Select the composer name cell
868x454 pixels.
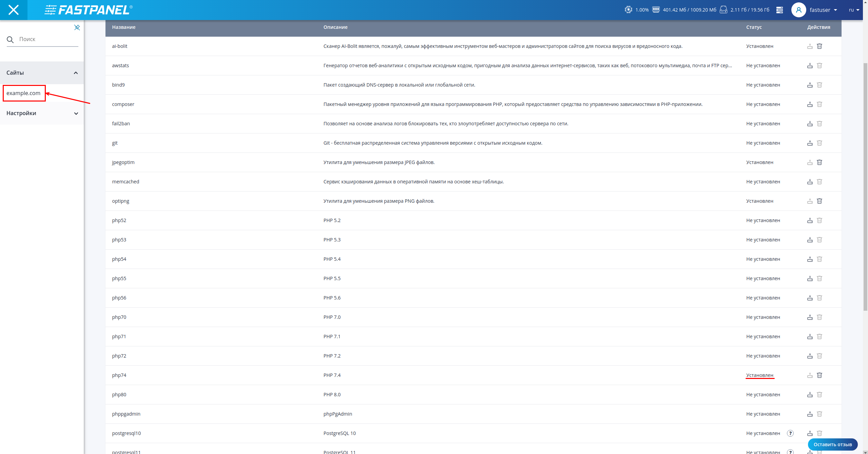[x=123, y=104]
